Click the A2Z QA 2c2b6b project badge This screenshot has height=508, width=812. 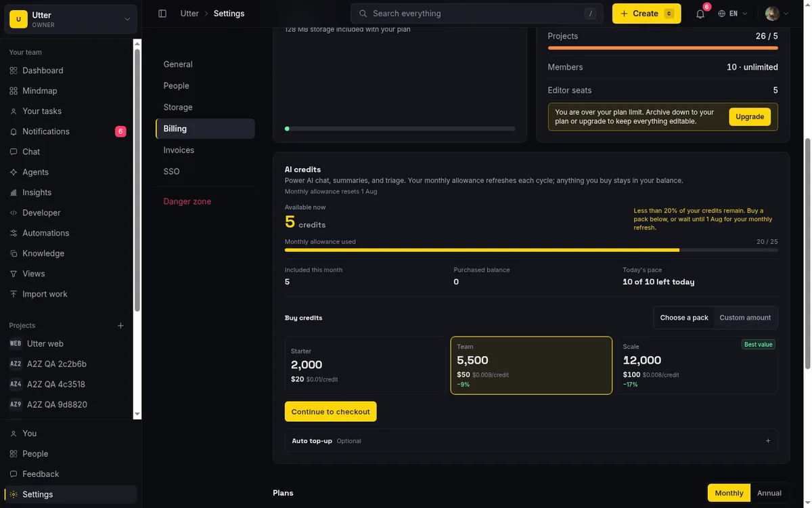(16, 364)
